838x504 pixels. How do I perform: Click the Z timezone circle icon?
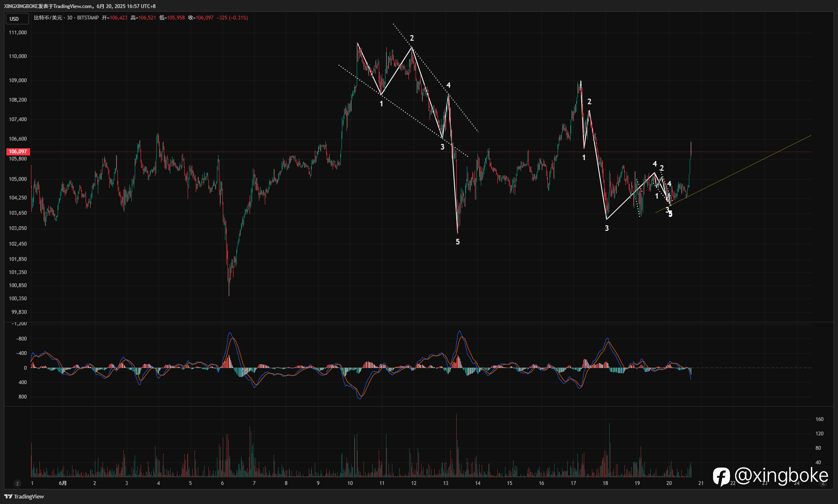pyautogui.click(x=17, y=483)
